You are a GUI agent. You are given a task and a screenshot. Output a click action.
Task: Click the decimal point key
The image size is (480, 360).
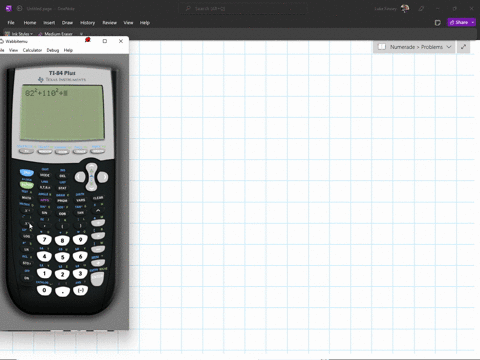(x=62, y=292)
